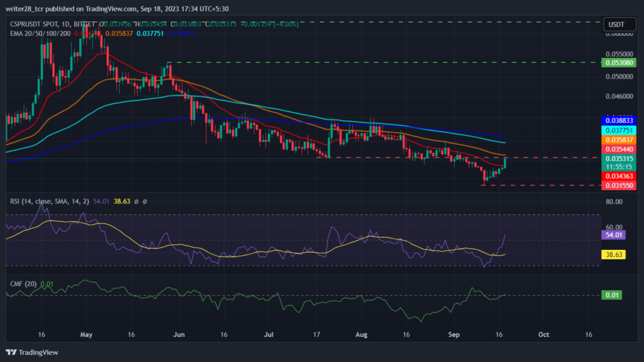
Task: Click the 0.050000 price scale value
Action: [x=619, y=77]
